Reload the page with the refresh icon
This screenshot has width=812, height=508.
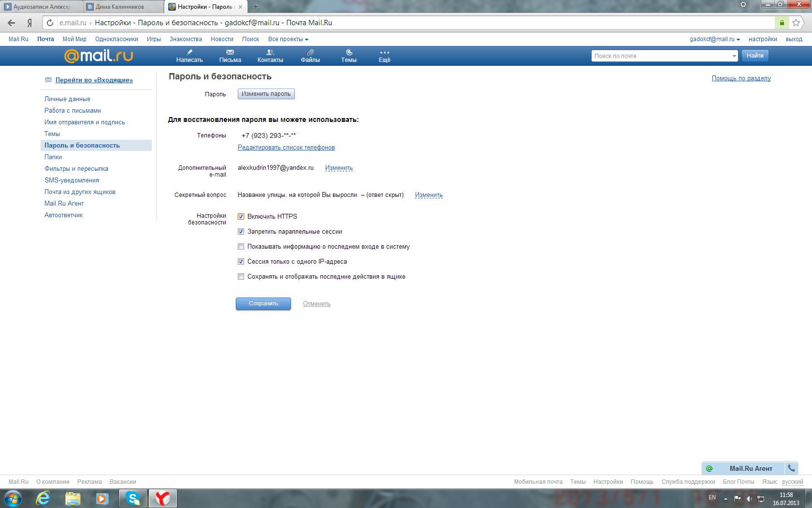(x=50, y=23)
